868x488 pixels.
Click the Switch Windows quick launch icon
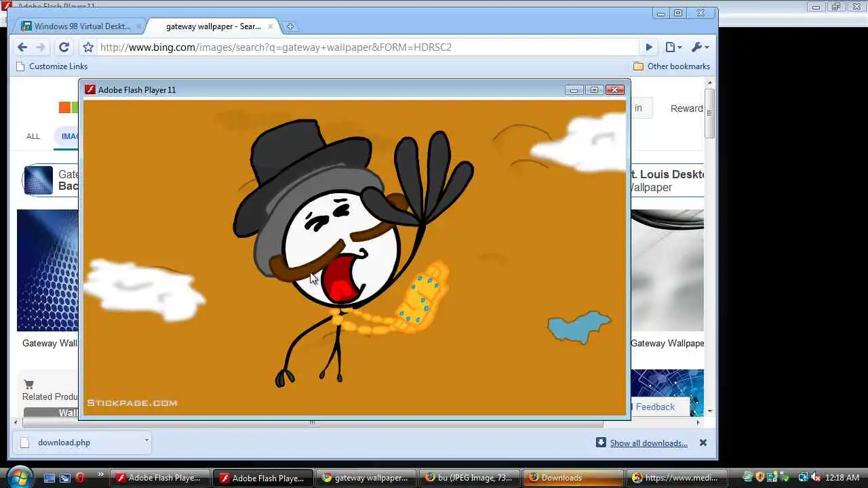(x=64, y=478)
